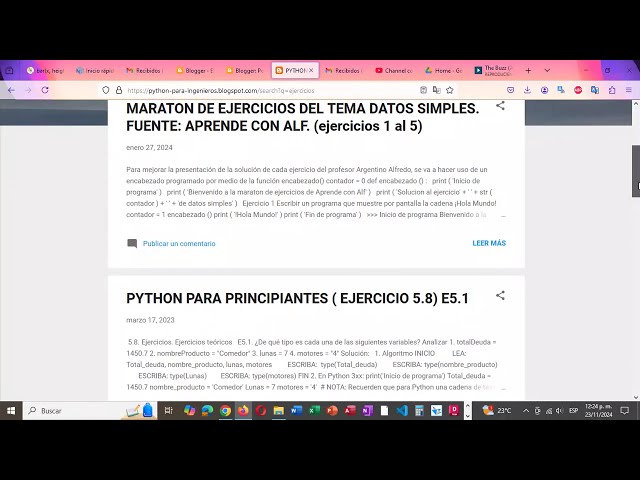Open the taskbar clock and date
Viewport: 640px width, 480px height.
[598, 411]
